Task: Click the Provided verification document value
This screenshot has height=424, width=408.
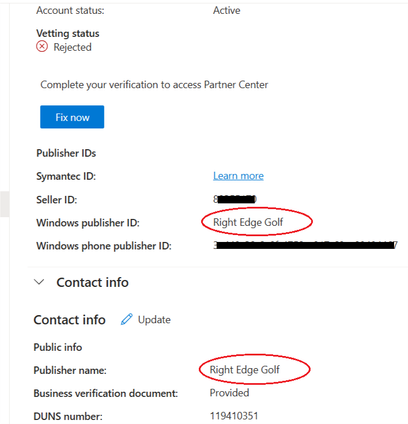Action: pos(229,393)
